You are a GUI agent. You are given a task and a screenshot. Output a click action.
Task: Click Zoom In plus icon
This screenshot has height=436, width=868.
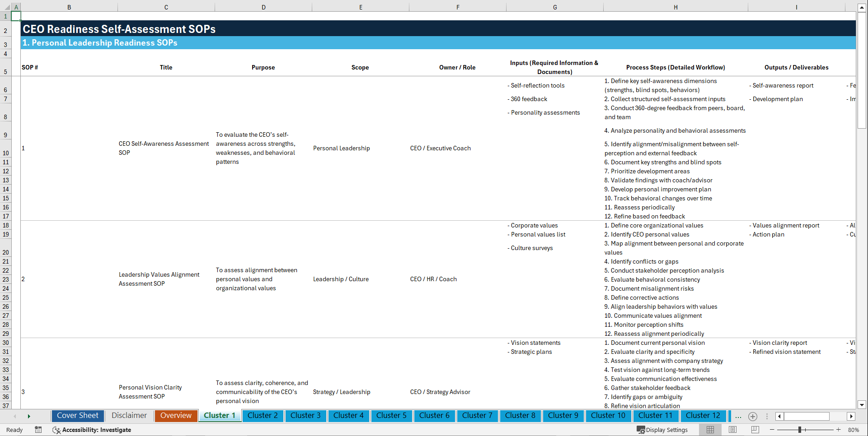point(839,430)
